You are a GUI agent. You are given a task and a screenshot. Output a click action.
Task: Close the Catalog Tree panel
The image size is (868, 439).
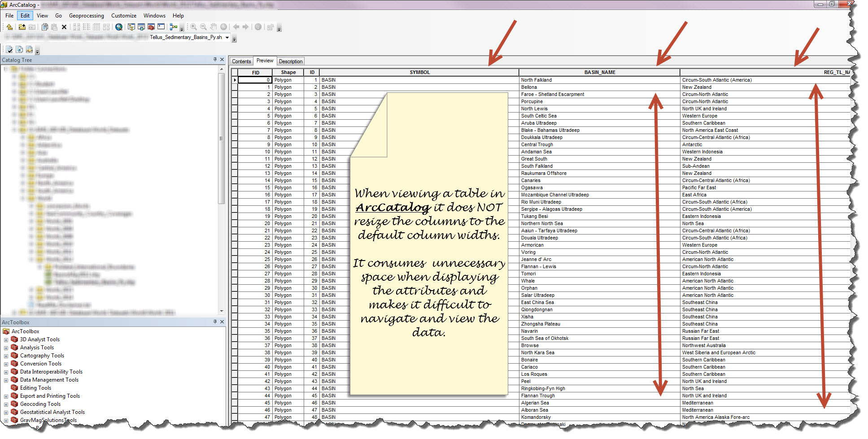[x=222, y=59]
